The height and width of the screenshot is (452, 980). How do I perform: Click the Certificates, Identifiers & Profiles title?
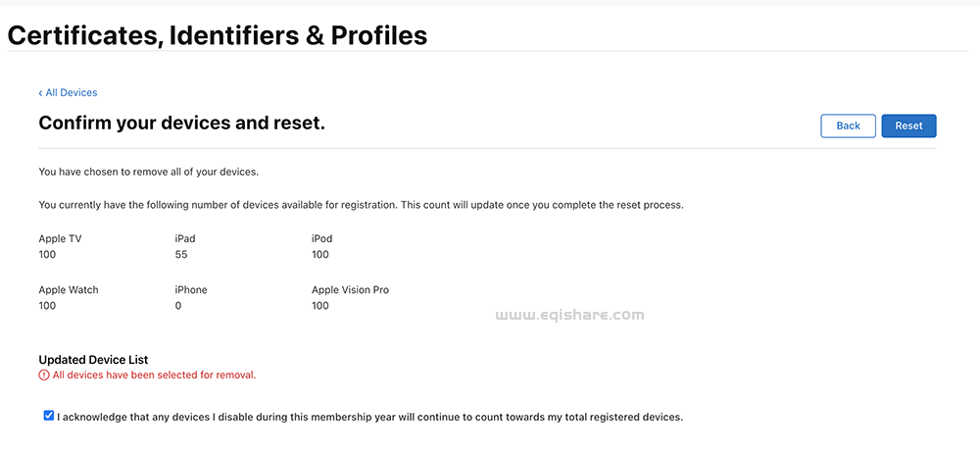218,35
